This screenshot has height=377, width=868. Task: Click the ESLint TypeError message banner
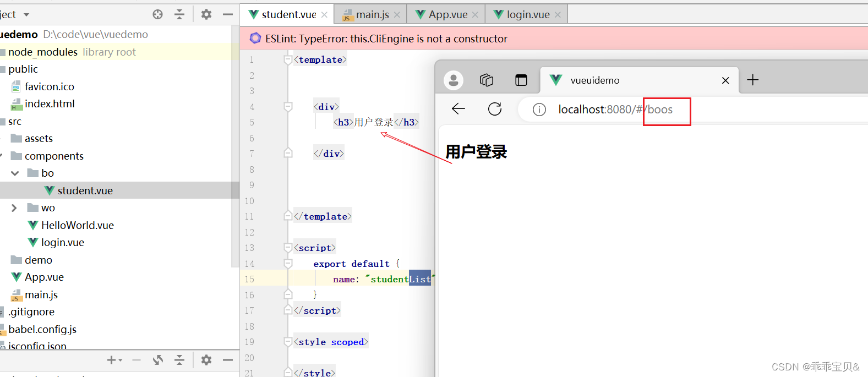pyautogui.click(x=386, y=39)
